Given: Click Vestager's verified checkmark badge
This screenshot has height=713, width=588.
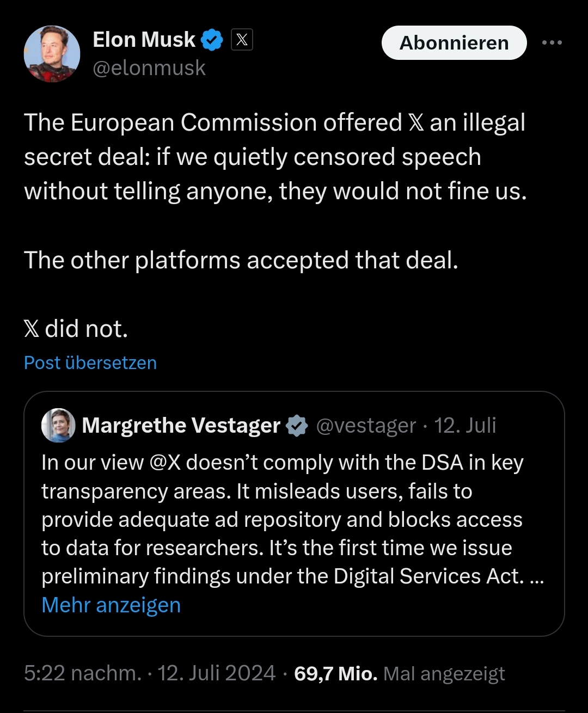Looking at the screenshot, I should click(297, 426).
